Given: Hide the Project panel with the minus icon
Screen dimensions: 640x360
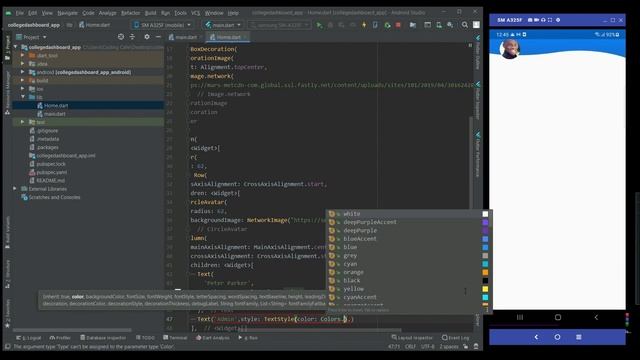Looking at the screenshot, I should [x=158, y=37].
